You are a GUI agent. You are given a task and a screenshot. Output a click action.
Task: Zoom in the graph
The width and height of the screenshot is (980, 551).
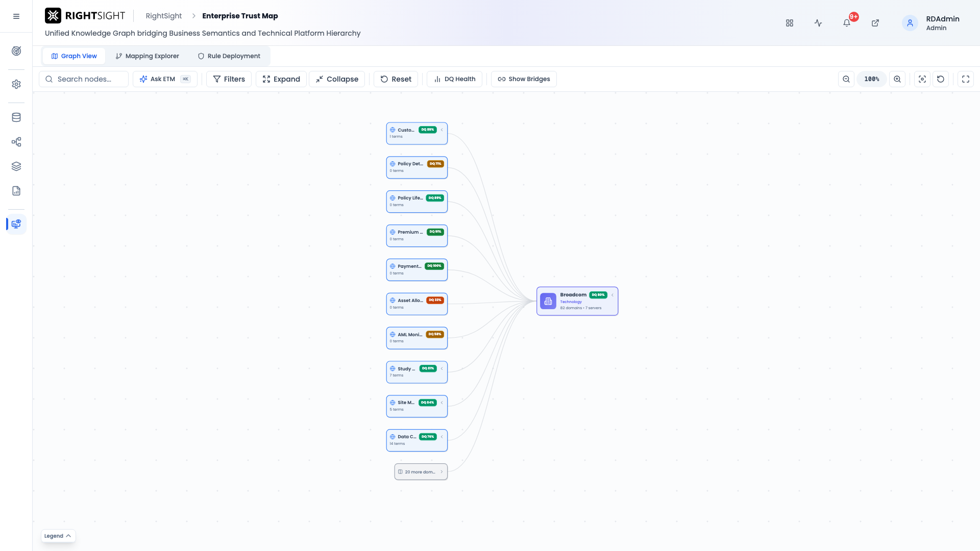[x=897, y=79]
